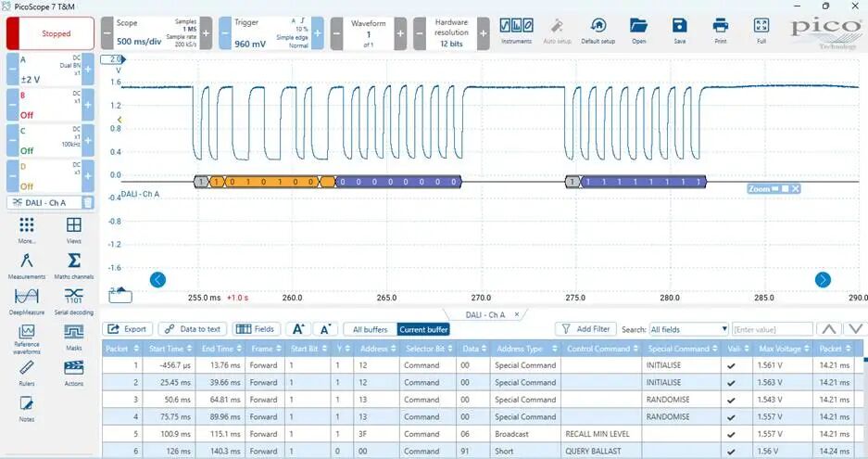Screen dimensions: 868x459
Task: Increase the Trigger level with plus
Action: click(x=318, y=33)
